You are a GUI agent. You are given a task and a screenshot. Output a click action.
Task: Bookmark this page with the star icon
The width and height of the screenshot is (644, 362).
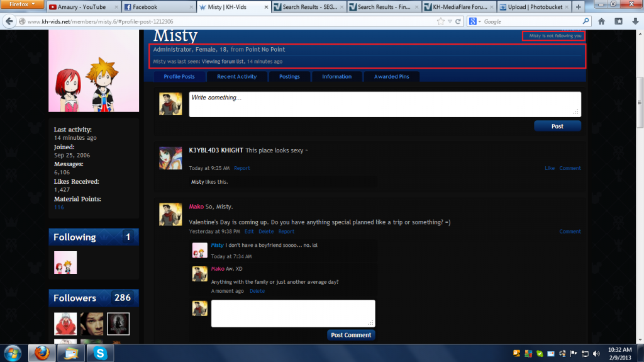pos(441,21)
